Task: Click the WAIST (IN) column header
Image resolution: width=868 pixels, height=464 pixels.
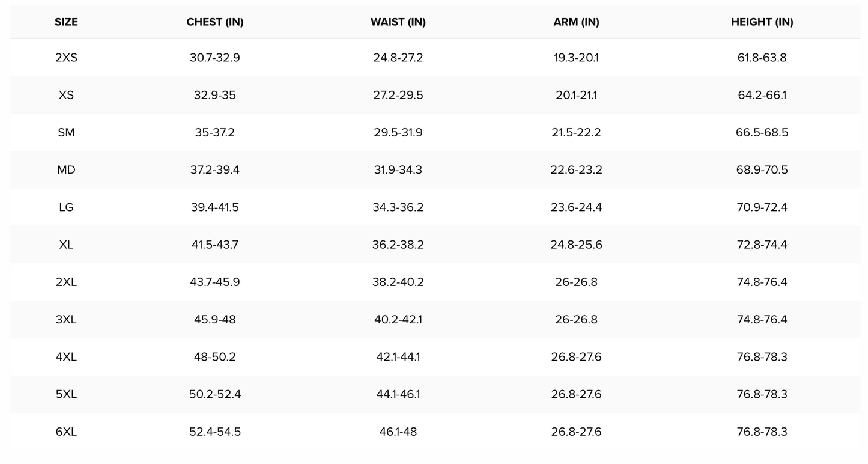Action: [398, 22]
